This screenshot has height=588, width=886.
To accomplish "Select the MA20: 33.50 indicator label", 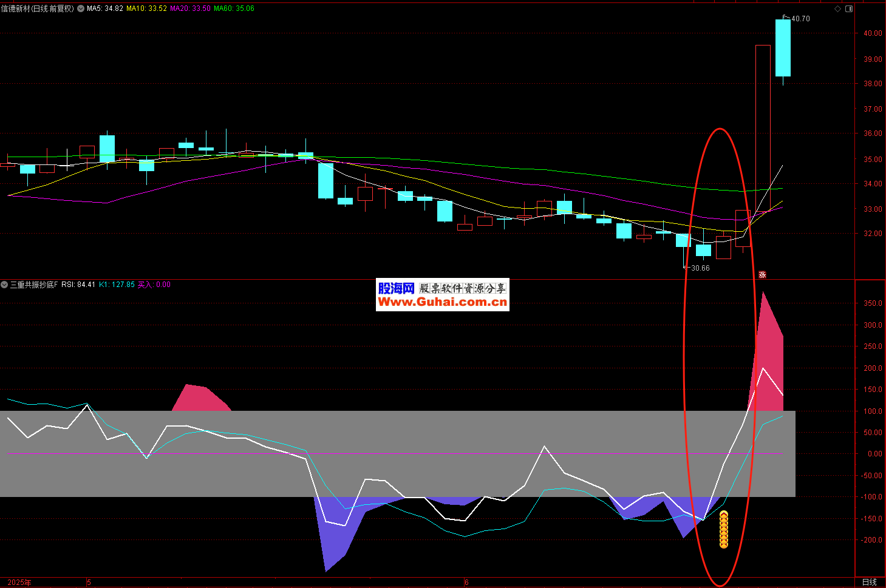I will point(190,8).
